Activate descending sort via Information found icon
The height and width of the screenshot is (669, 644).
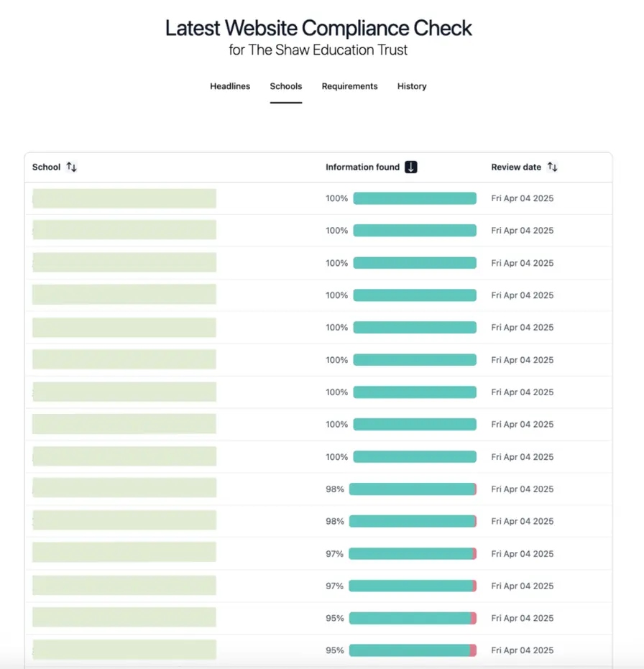tap(410, 166)
